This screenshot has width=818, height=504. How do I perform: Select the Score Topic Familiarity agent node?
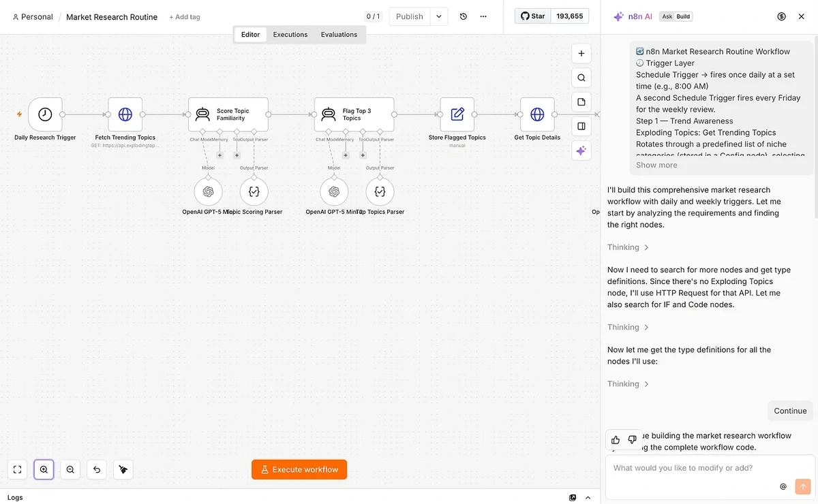(x=228, y=114)
